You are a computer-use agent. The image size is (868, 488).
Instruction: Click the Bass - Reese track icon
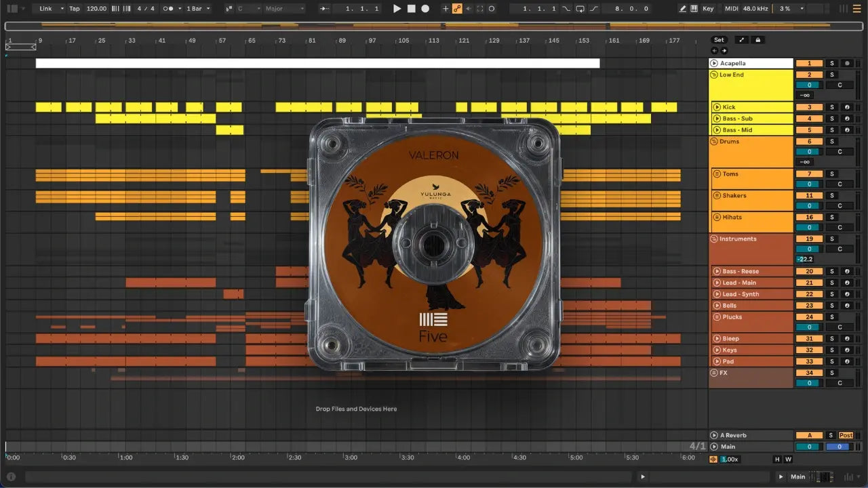(717, 272)
